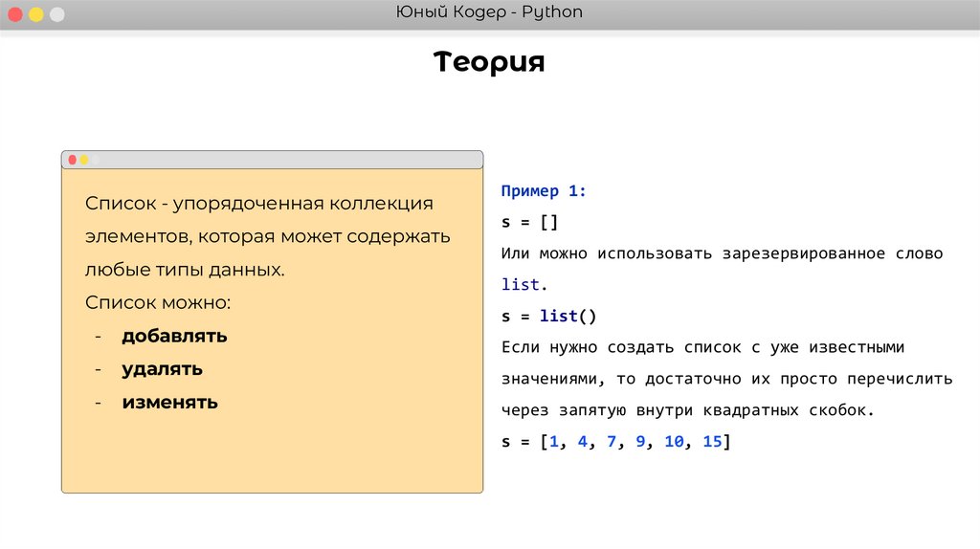
Task: Select the line 'Список - упорядоченная коллекция'
Action: [258, 204]
